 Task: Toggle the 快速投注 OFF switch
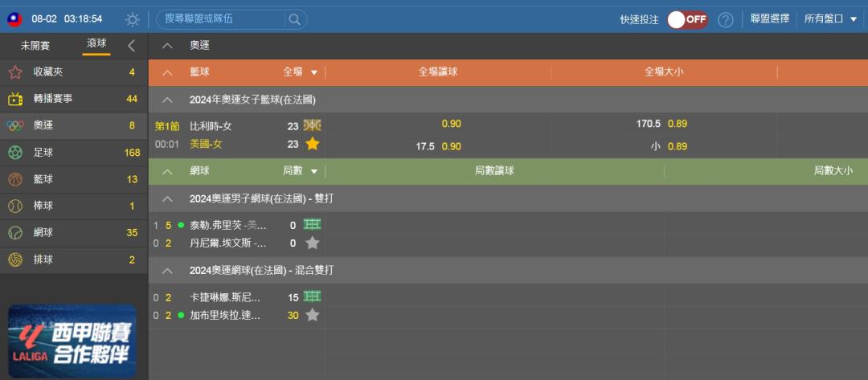tap(687, 20)
